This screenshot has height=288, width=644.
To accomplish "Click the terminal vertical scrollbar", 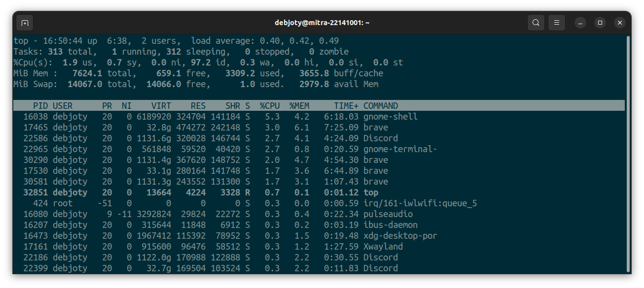I will (628, 153).
